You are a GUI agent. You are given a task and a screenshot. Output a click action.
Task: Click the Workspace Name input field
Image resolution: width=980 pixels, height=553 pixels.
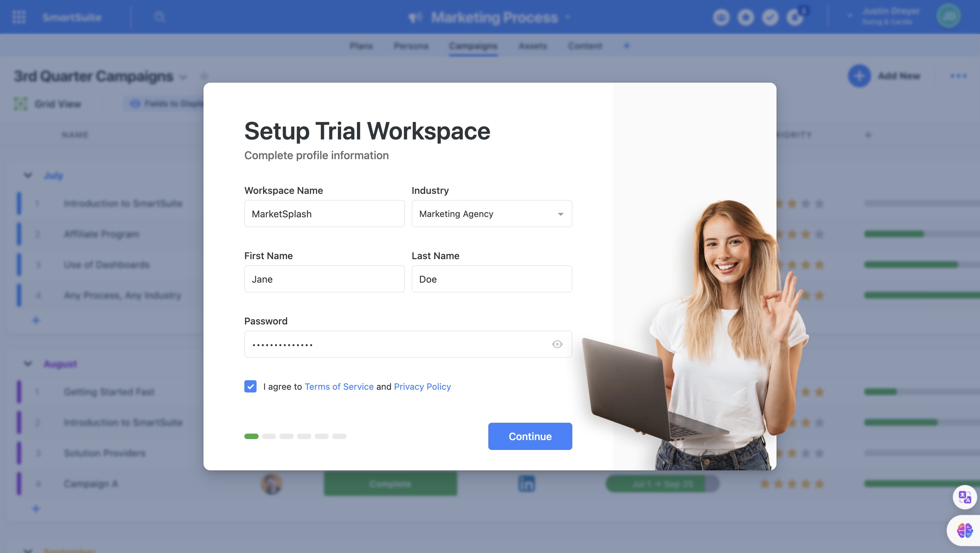[x=324, y=214]
